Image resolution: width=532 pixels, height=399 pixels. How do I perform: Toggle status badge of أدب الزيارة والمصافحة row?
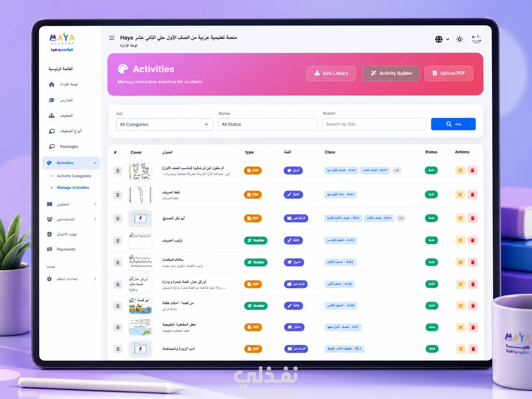[432, 349]
